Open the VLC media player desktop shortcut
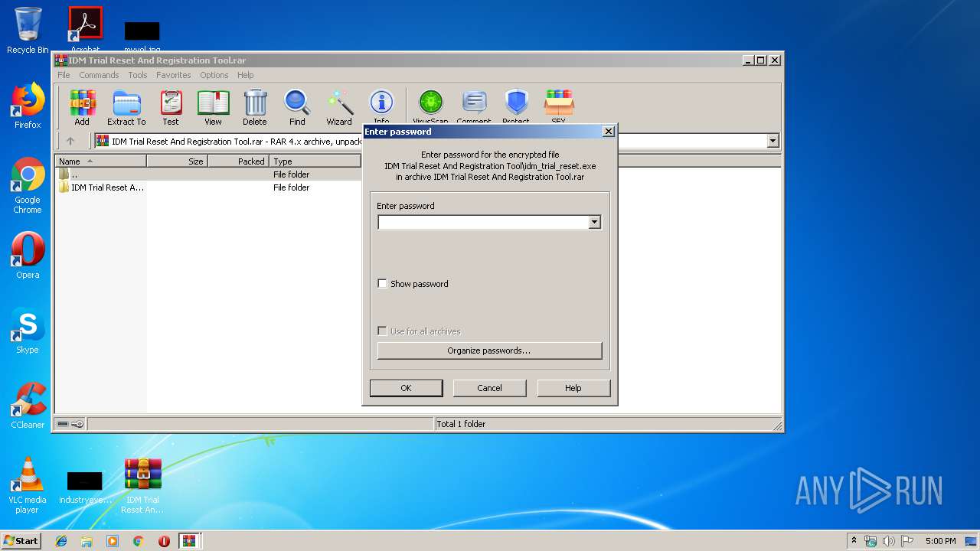Viewport: 980px width, 551px height. click(28, 485)
